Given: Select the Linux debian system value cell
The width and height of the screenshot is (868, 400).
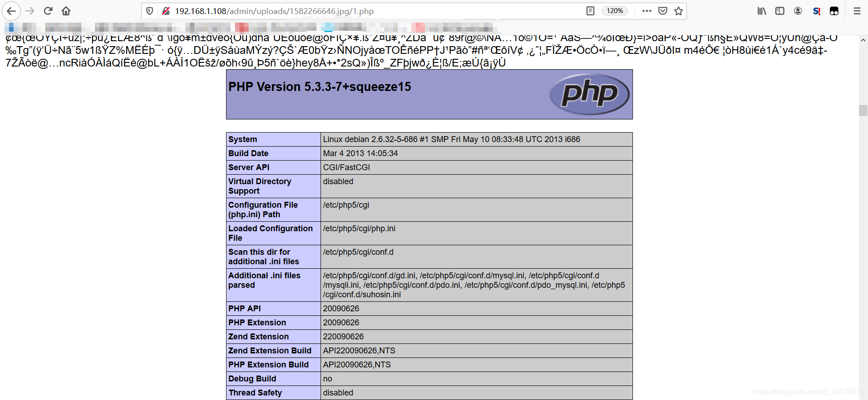Looking at the screenshot, I should (x=476, y=139).
